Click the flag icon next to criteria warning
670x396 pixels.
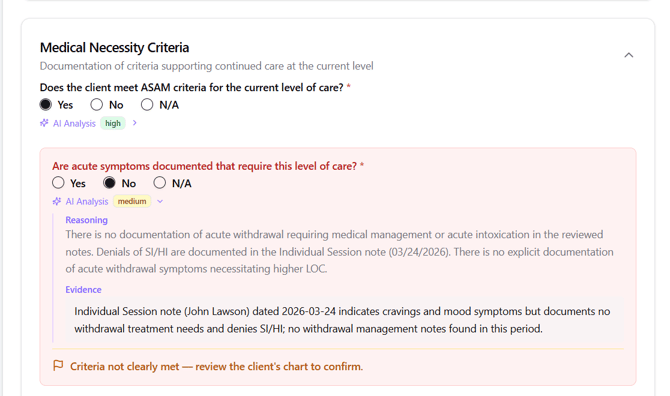click(58, 366)
